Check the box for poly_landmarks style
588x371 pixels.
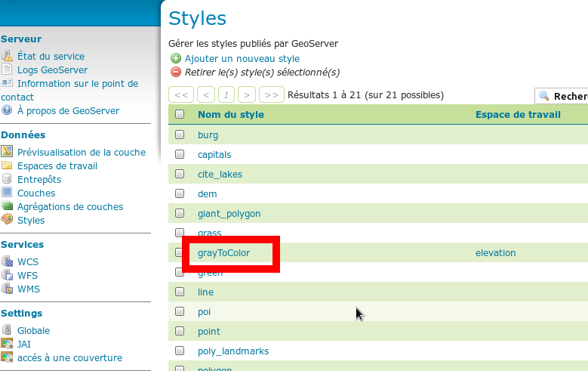[180, 351]
